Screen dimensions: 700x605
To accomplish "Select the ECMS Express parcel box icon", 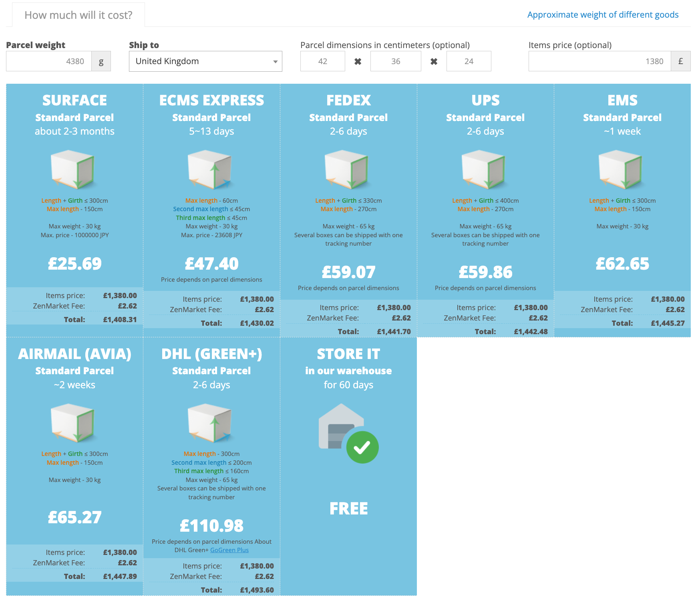I will pyautogui.click(x=210, y=169).
